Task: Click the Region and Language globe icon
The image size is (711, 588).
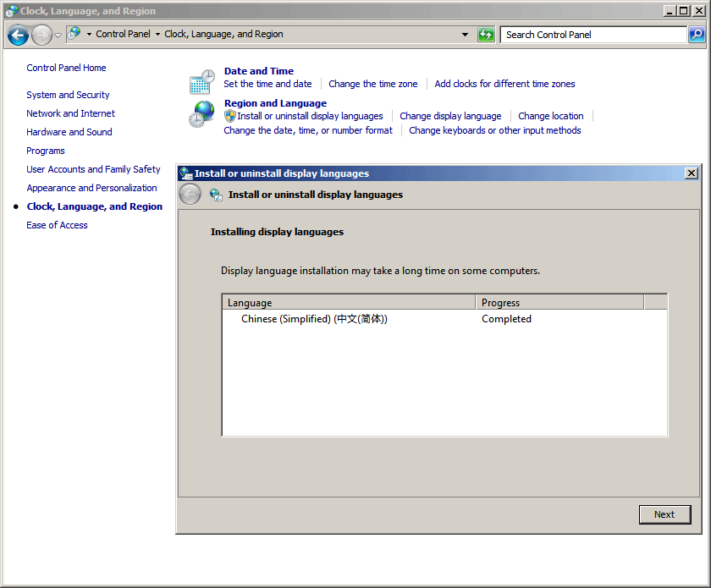Action: pyautogui.click(x=201, y=114)
